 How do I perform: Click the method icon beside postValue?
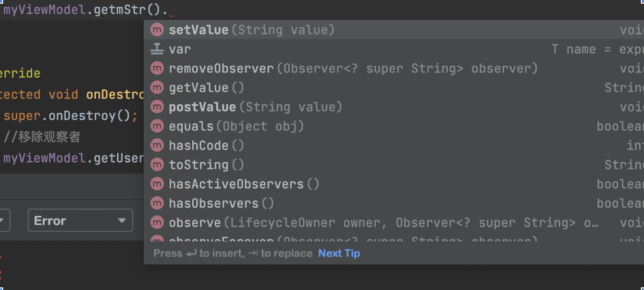click(157, 107)
